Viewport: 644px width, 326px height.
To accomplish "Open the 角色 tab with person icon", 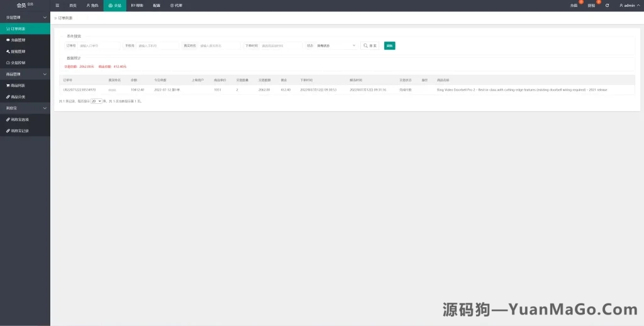I will click(x=92, y=5).
